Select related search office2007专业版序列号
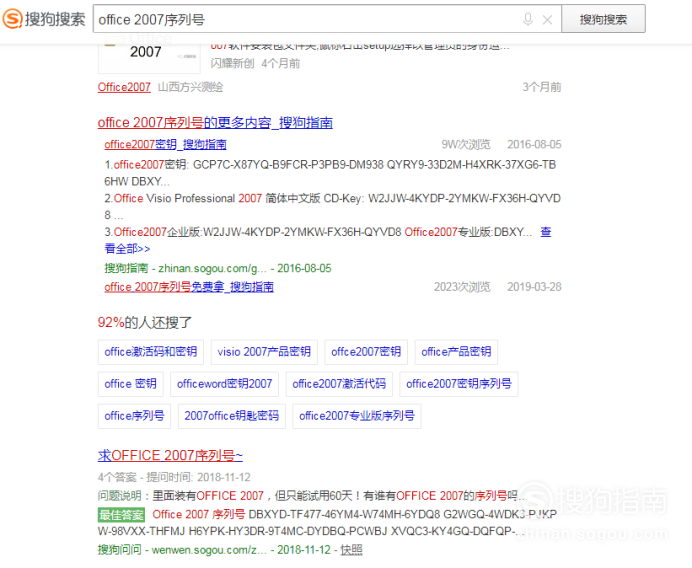The height and width of the screenshot is (568, 692). click(357, 416)
